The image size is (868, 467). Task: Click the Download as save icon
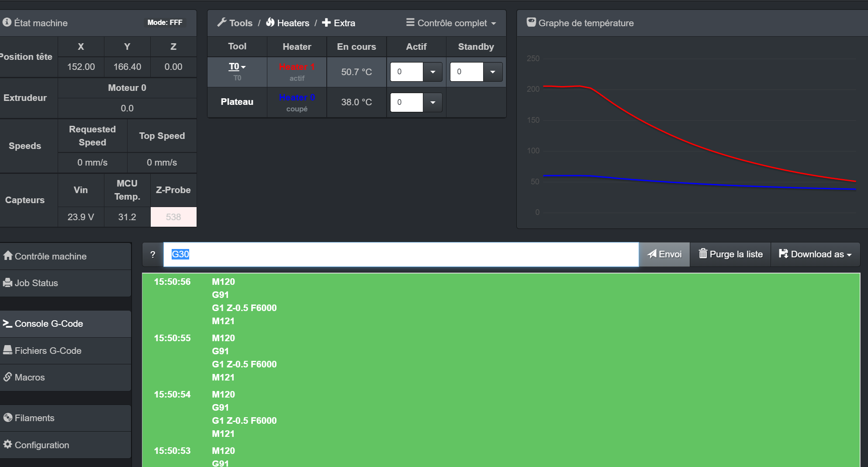[784, 253]
